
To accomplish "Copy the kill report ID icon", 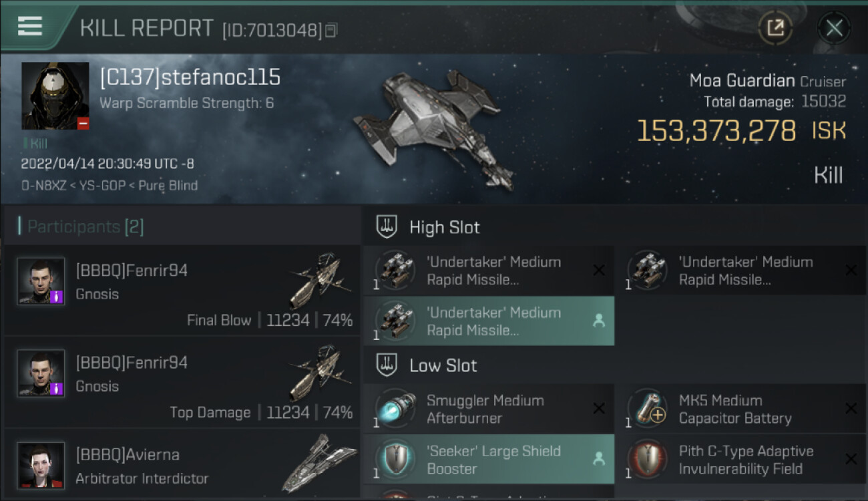I will tap(331, 30).
